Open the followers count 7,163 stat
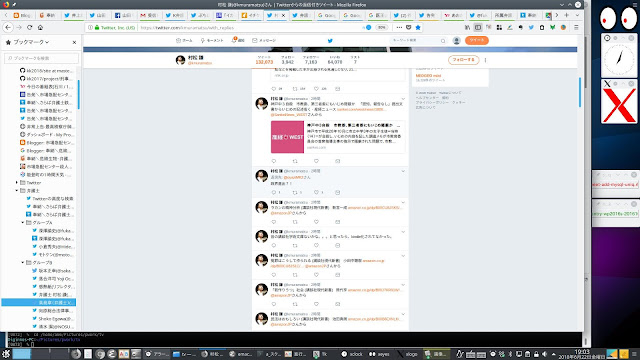Image resolution: width=640 pixels, height=360 pixels. (311, 60)
